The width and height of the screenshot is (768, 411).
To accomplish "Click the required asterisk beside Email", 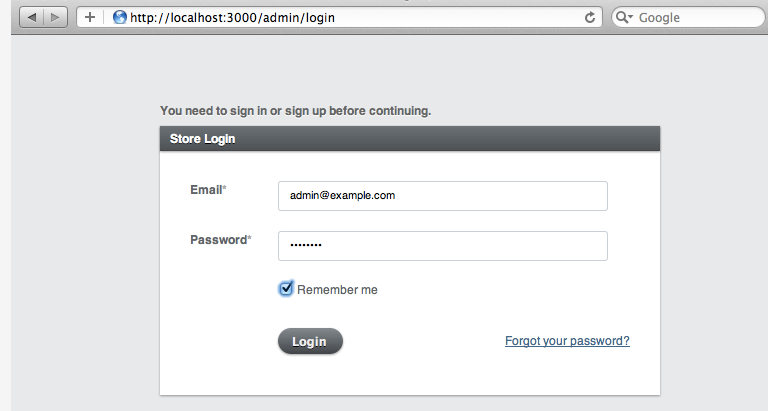I will click(x=225, y=188).
